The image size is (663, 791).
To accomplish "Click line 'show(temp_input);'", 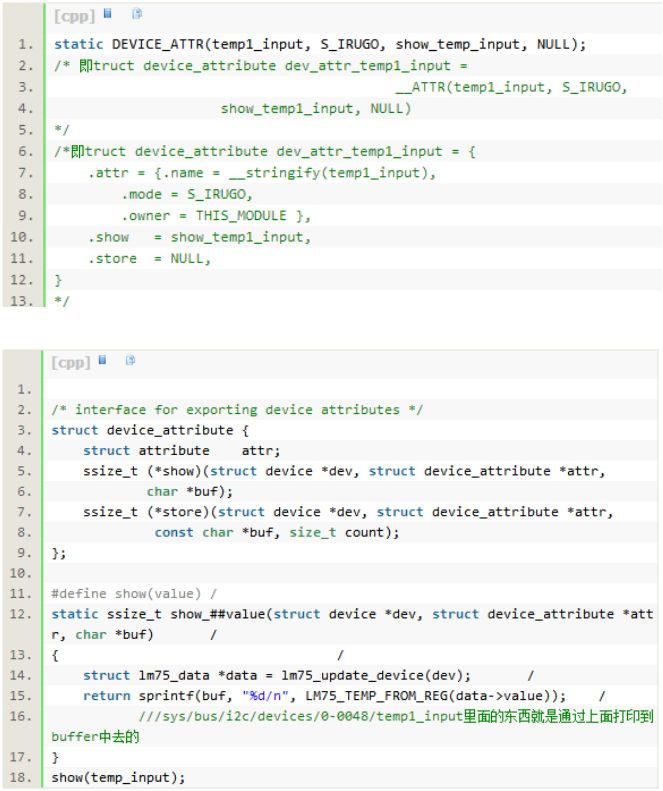I will [119, 778].
